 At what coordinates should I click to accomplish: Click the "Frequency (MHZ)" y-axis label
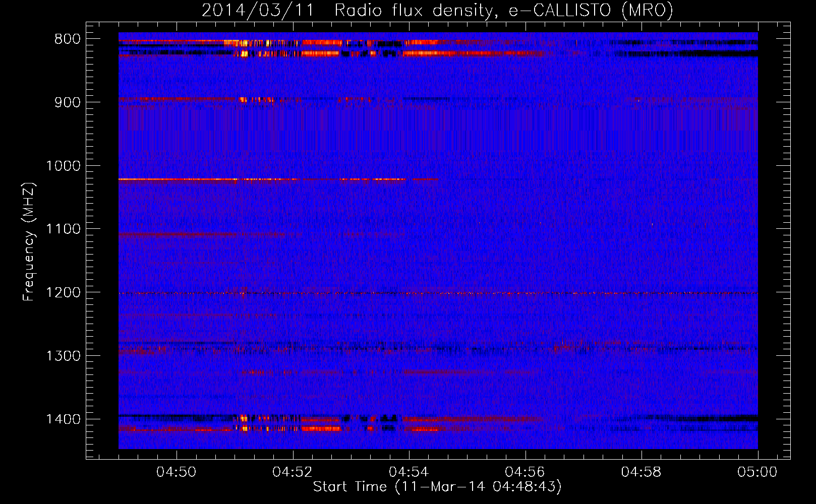pos(29,242)
